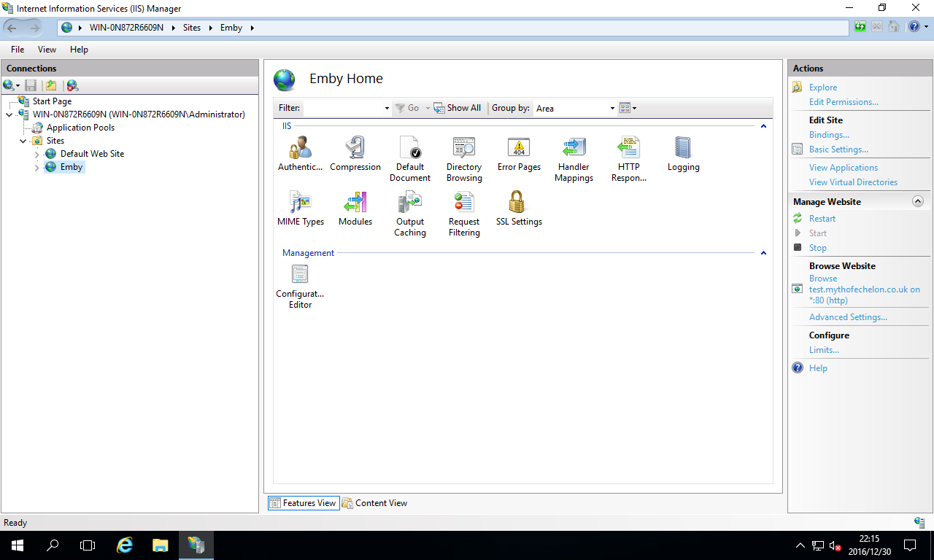Switch to the Features View tab
This screenshot has width=934, height=560.
tap(304, 503)
